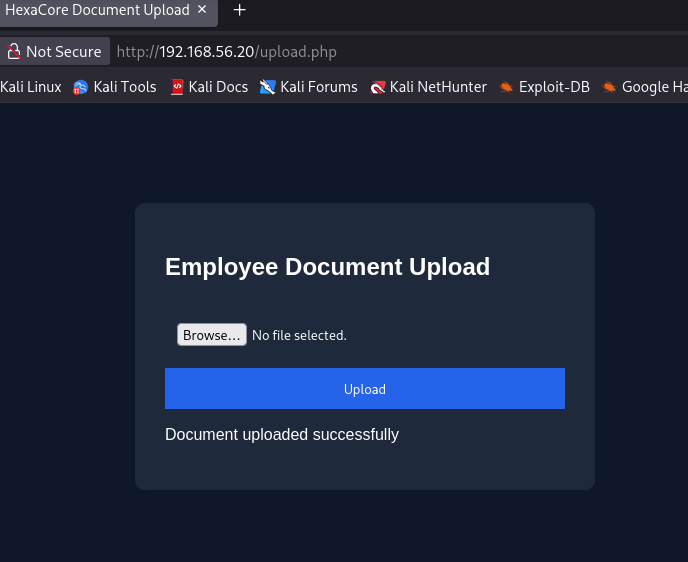Open the Kali Docs bookmark
This screenshot has height=562, width=688.
(209, 87)
